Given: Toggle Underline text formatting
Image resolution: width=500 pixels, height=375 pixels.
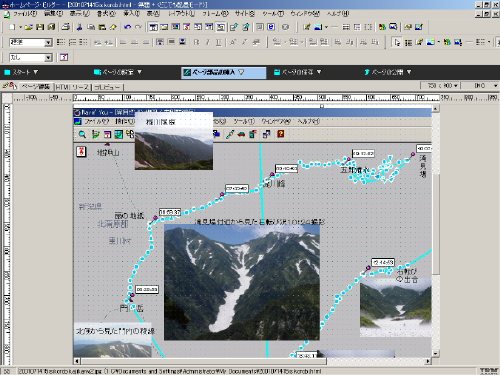Looking at the screenshot, I should pos(218,42).
